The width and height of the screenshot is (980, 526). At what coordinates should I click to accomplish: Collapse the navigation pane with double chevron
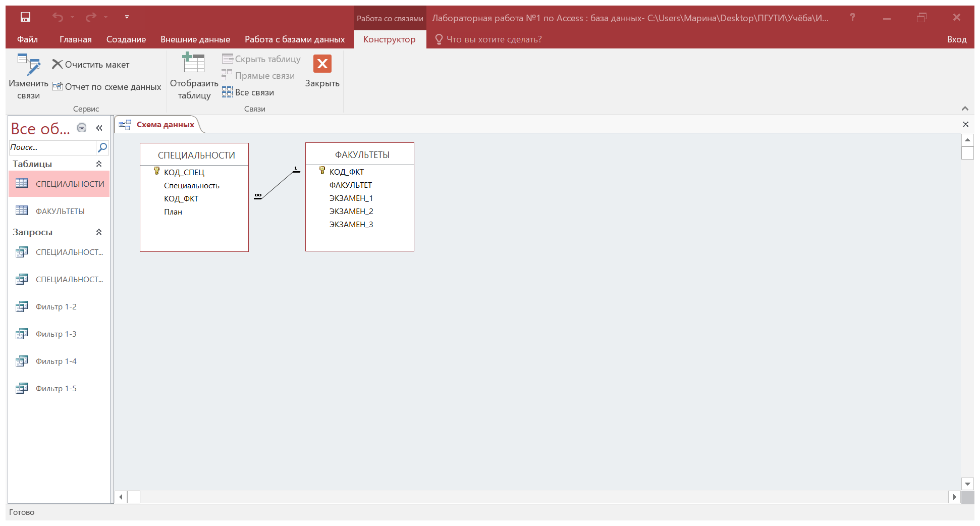(x=99, y=128)
